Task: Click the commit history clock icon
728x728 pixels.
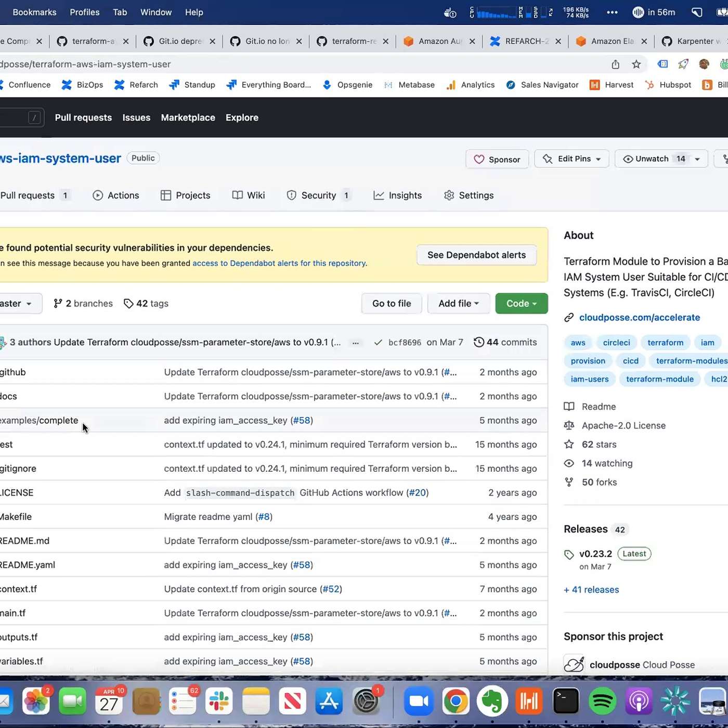Action: pyautogui.click(x=478, y=342)
